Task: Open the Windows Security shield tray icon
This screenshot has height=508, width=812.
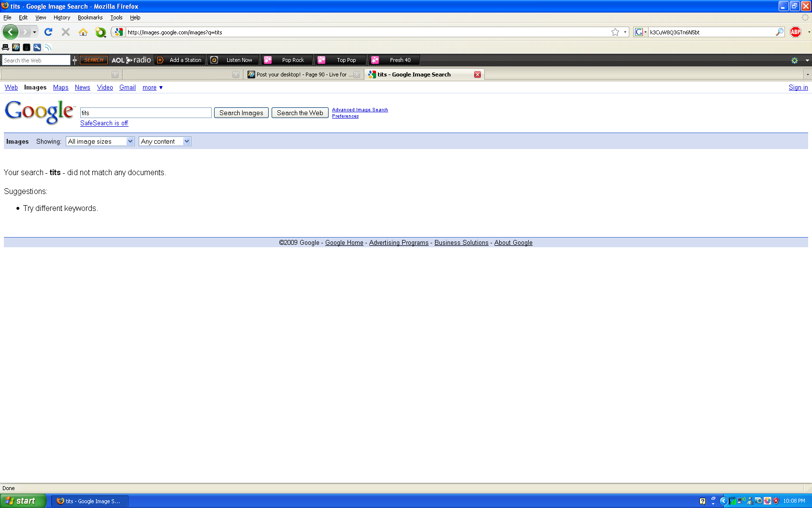Action: click(x=776, y=501)
